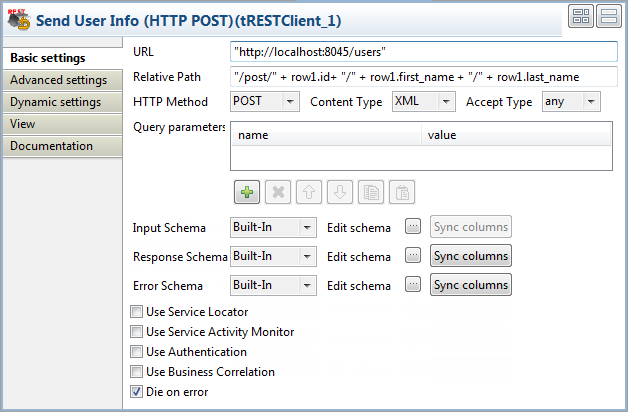Expand the Content Type dropdown
This screenshot has width=628, height=412.
tap(424, 101)
